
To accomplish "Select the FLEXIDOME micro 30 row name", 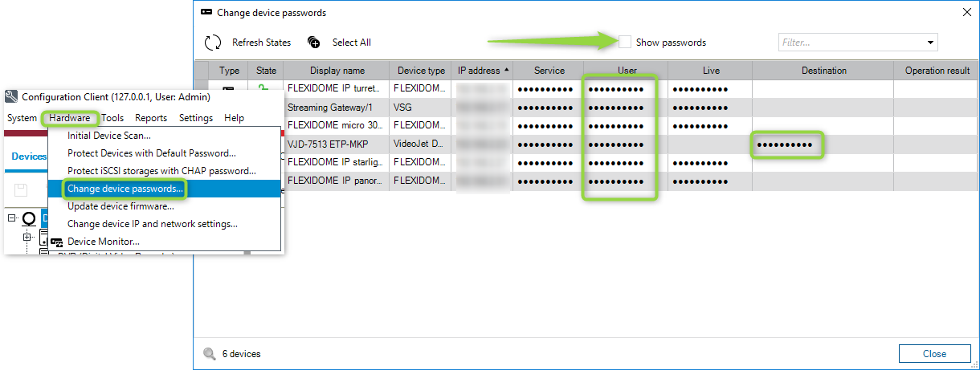I will tap(337, 126).
